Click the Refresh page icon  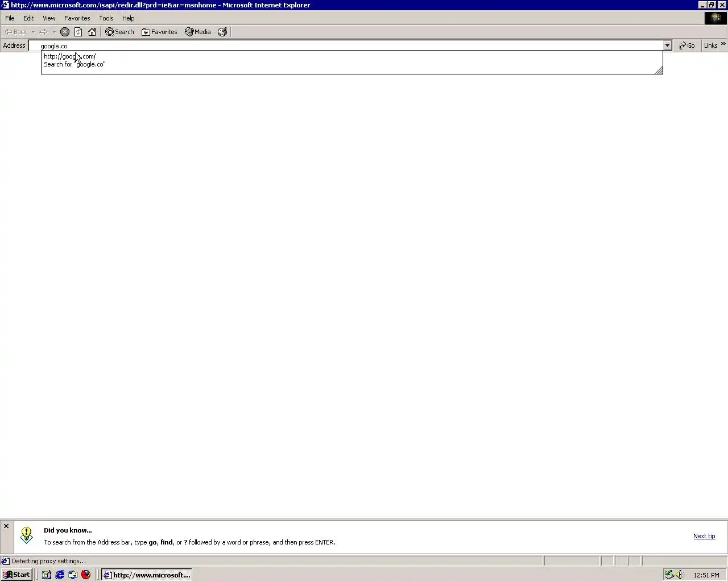78,32
